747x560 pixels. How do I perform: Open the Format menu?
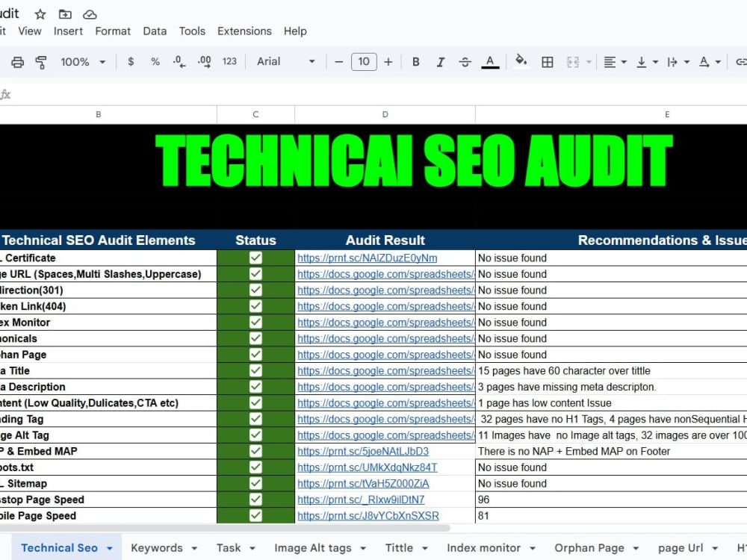(113, 31)
